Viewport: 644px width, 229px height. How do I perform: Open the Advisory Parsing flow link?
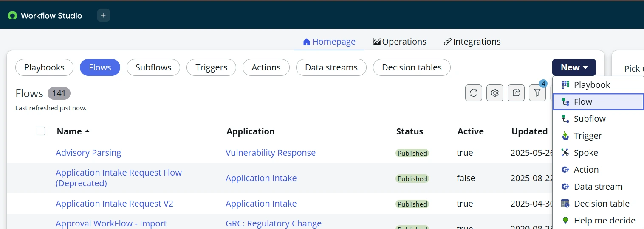click(x=88, y=153)
